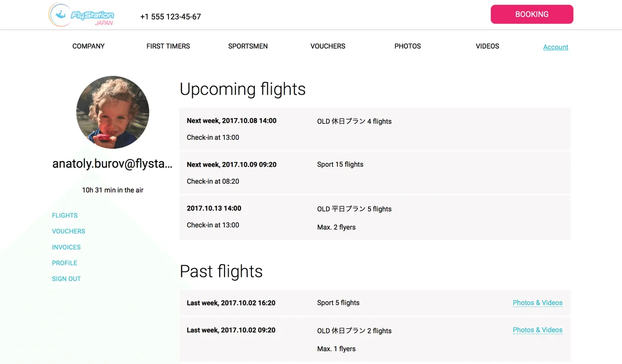This screenshot has height=364, width=622.
Task: Click "Next week, 2017.10.09 09:20" flight date
Action: pos(232,165)
